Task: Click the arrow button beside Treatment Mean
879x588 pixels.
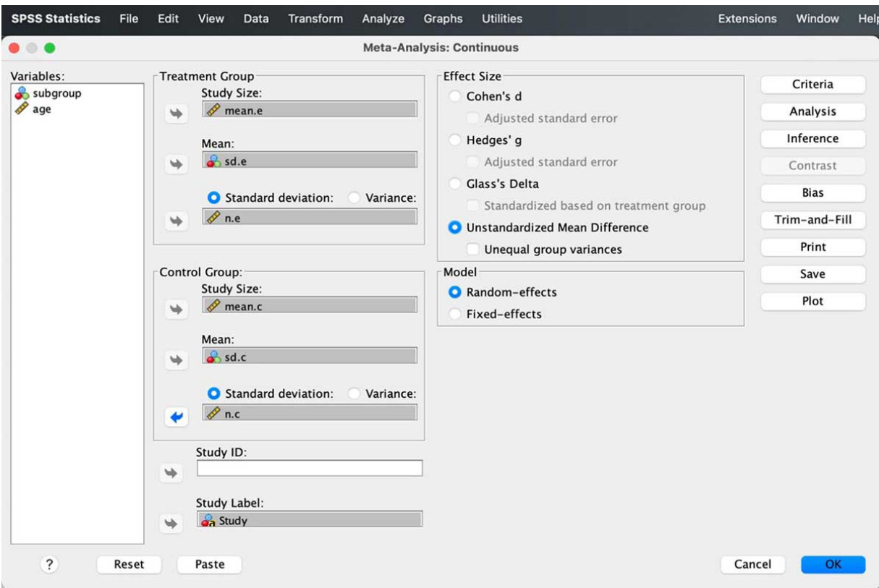Action: point(177,164)
